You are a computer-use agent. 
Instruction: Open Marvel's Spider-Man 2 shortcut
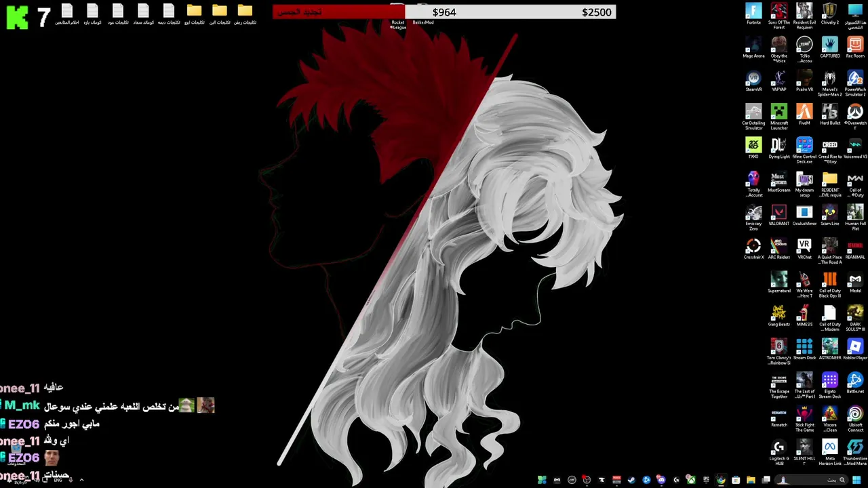click(830, 83)
